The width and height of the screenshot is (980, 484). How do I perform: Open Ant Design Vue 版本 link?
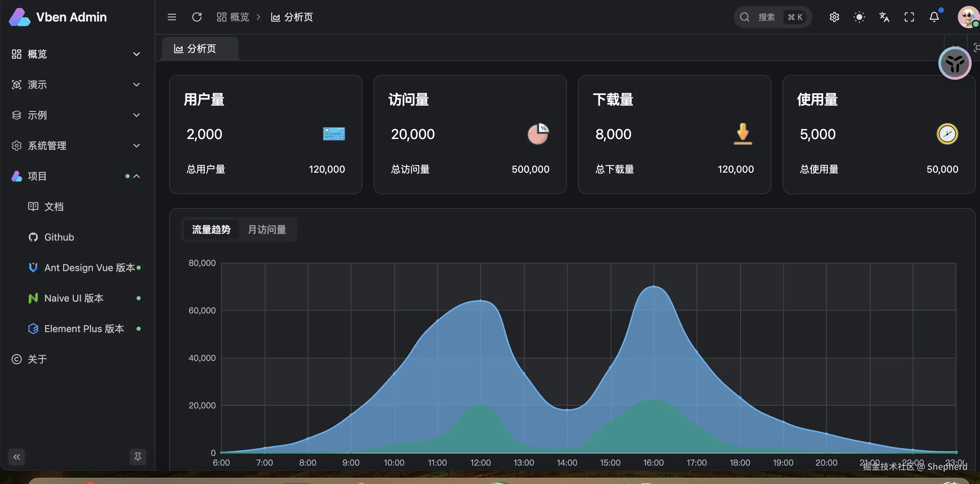[x=89, y=268]
